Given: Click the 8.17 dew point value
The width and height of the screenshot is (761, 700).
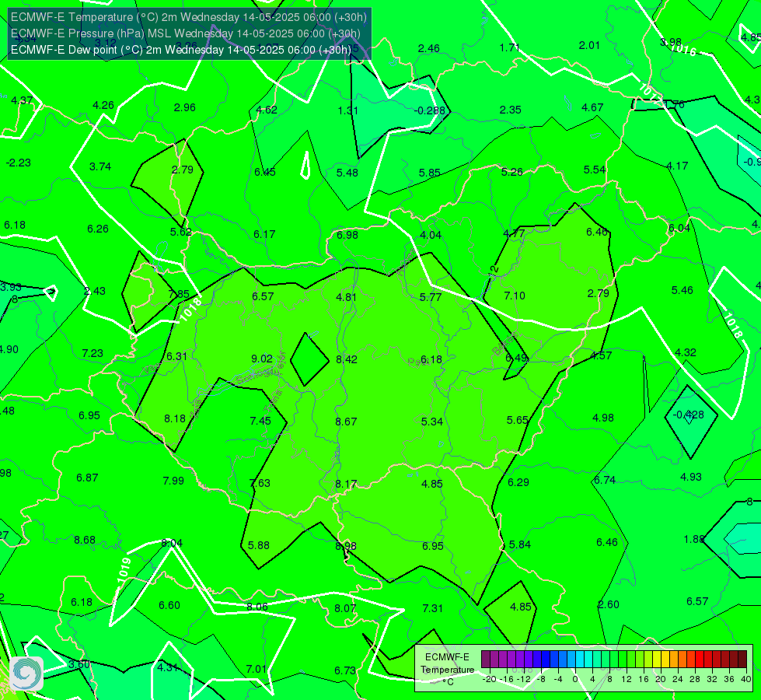Looking at the screenshot, I should click(x=346, y=484).
